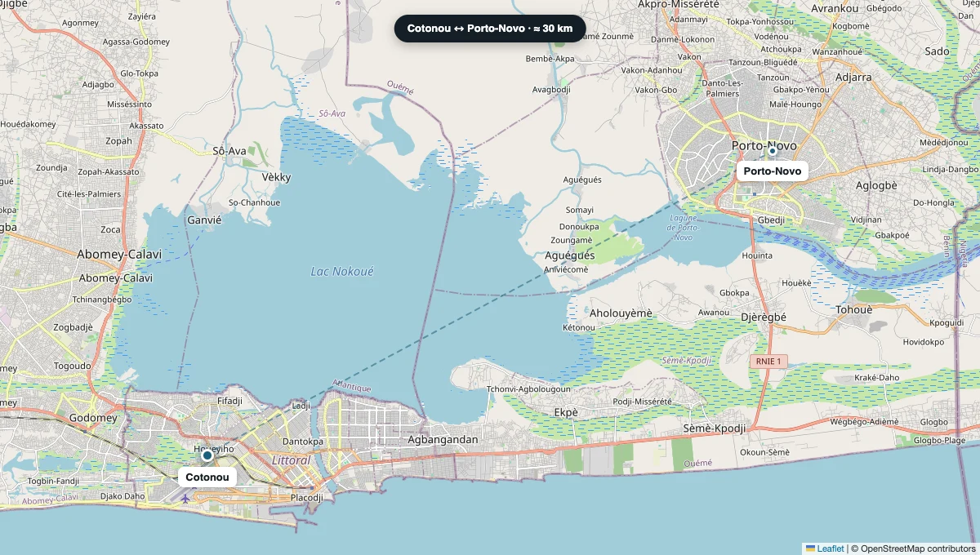980x555 pixels.
Task: Click the Okoun-Sèmè label
Action: (764, 452)
